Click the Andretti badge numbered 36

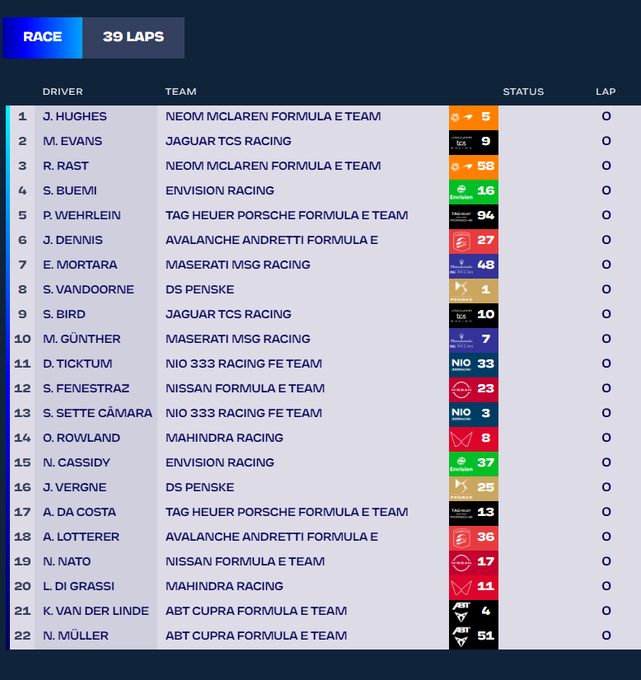pyautogui.click(x=474, y=537)
